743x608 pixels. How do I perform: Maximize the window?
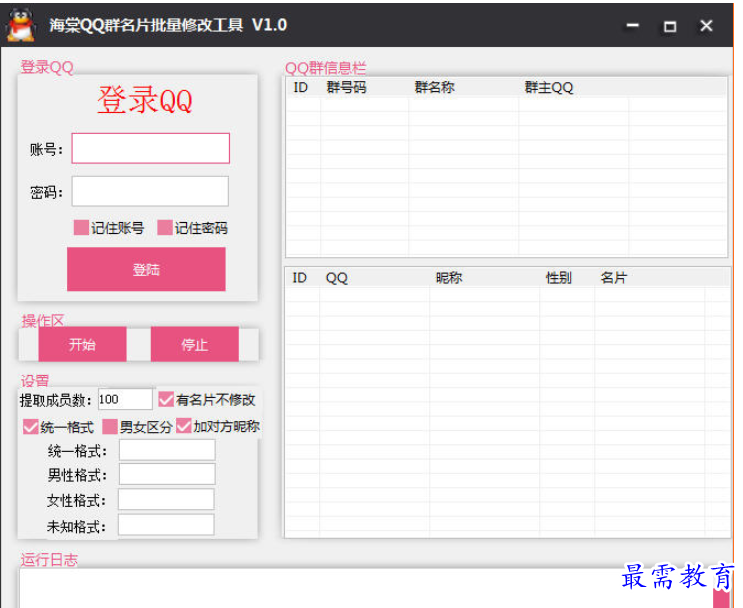[670, 27]
